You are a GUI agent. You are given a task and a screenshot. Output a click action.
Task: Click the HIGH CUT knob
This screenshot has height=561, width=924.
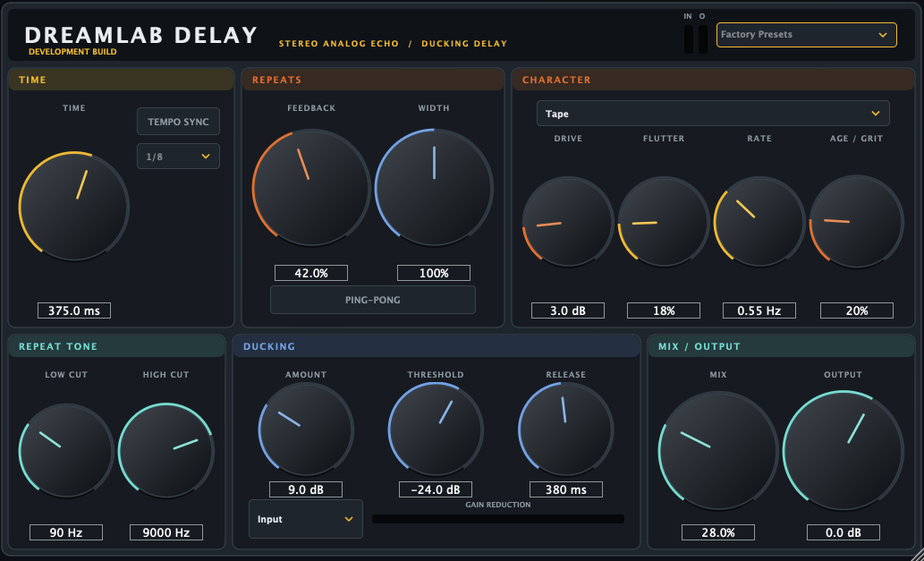[x=166, y=451]
